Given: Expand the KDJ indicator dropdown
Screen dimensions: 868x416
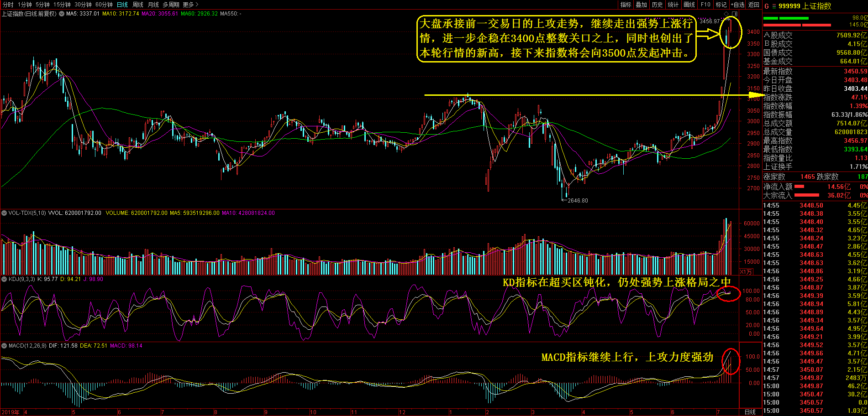Looking at the screenshot, I should tap(4, 279).
